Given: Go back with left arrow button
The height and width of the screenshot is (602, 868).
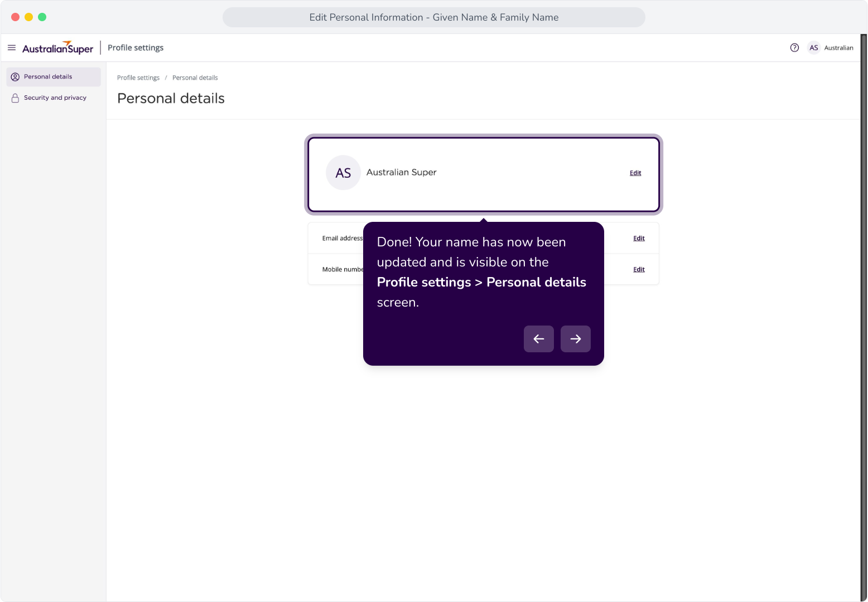Looking at the screenshot, I should point(539,339).
